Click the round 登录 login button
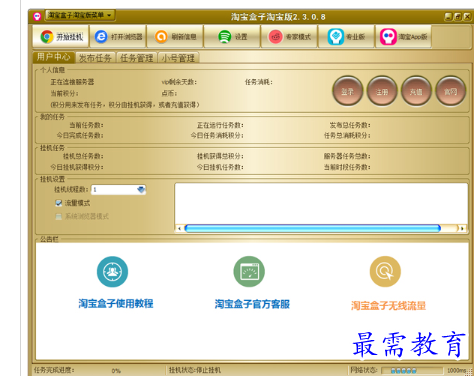 point(347,91)
